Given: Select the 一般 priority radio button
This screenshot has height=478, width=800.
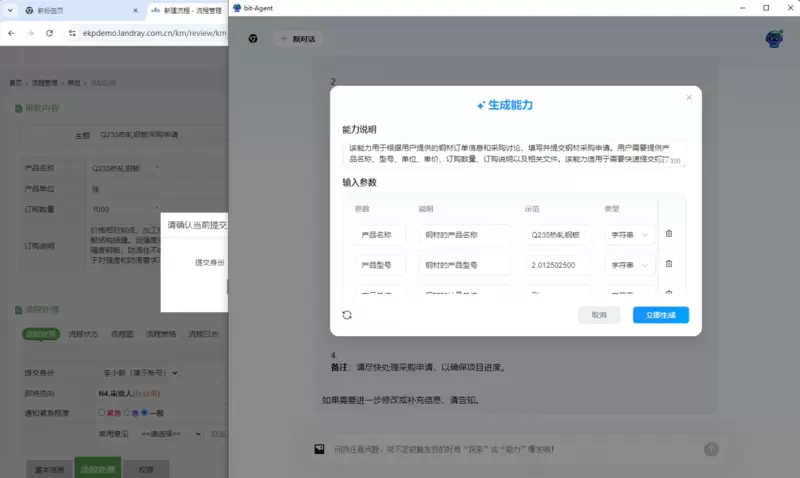Looking at the screenshot, I should coord(144,411).
